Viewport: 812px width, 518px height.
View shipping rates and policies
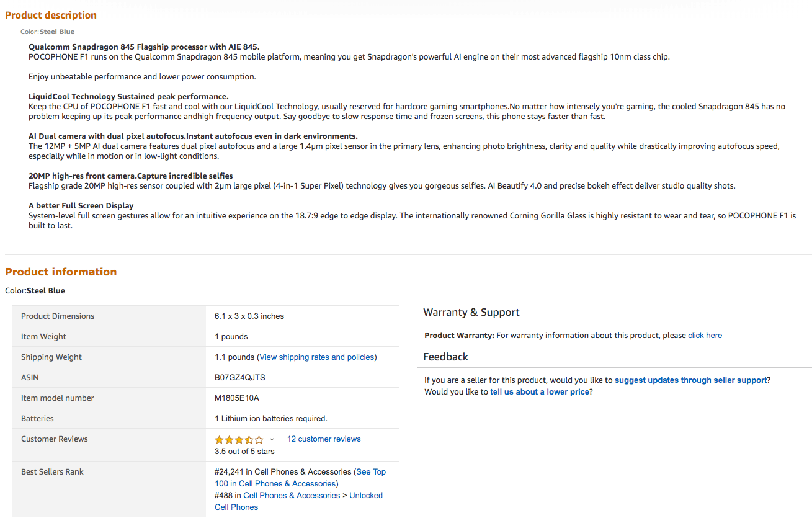(317, 357)
